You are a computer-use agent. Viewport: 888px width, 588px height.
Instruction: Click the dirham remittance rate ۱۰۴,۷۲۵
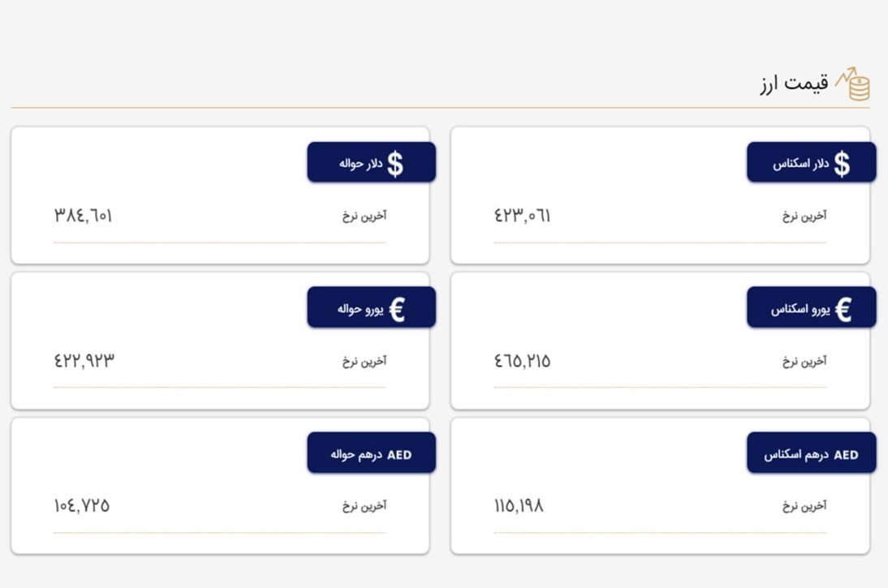coord(82,505)
